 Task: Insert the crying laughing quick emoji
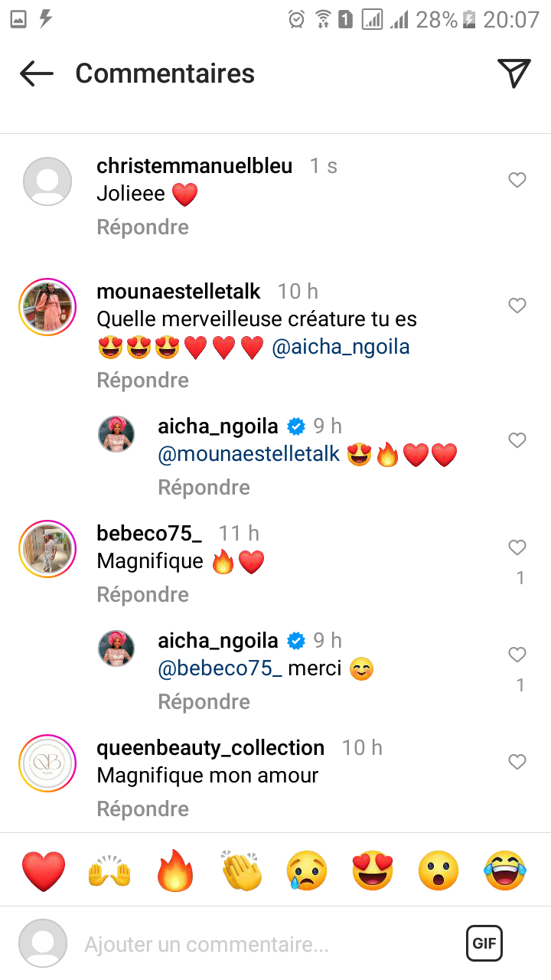point(505,871)
